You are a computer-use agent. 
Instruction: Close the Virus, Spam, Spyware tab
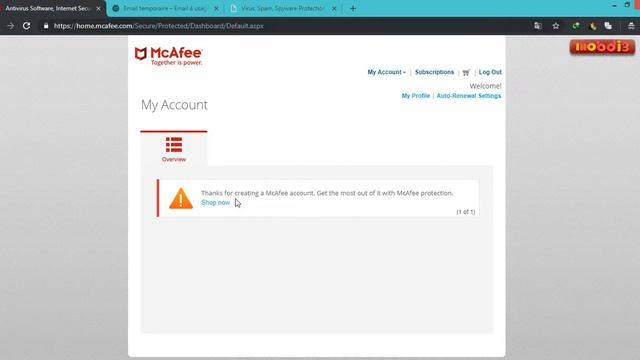tap(334, 9)
